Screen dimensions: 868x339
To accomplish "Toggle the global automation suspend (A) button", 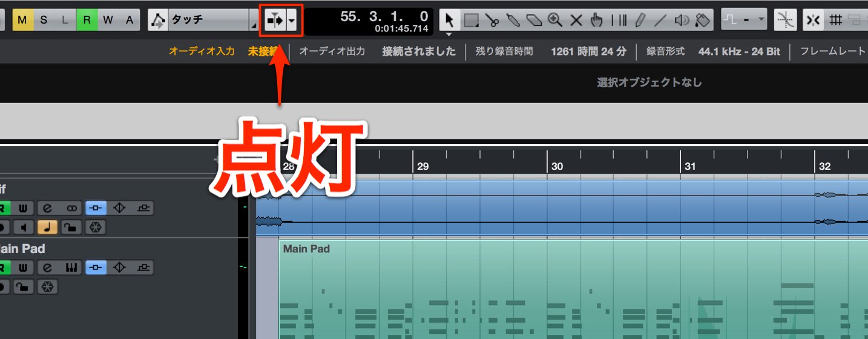I will pos(129,20).
